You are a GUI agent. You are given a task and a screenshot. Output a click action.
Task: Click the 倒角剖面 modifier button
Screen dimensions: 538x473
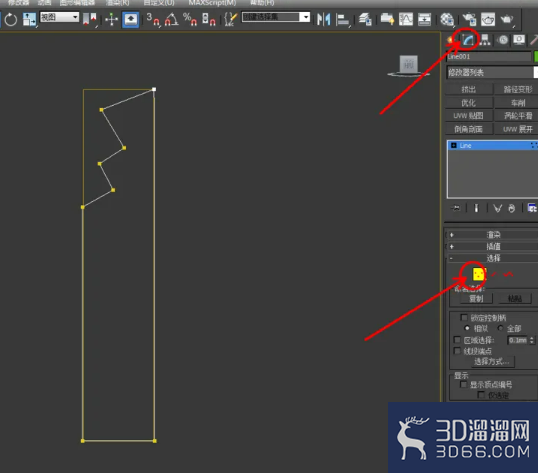pos(469,129)
